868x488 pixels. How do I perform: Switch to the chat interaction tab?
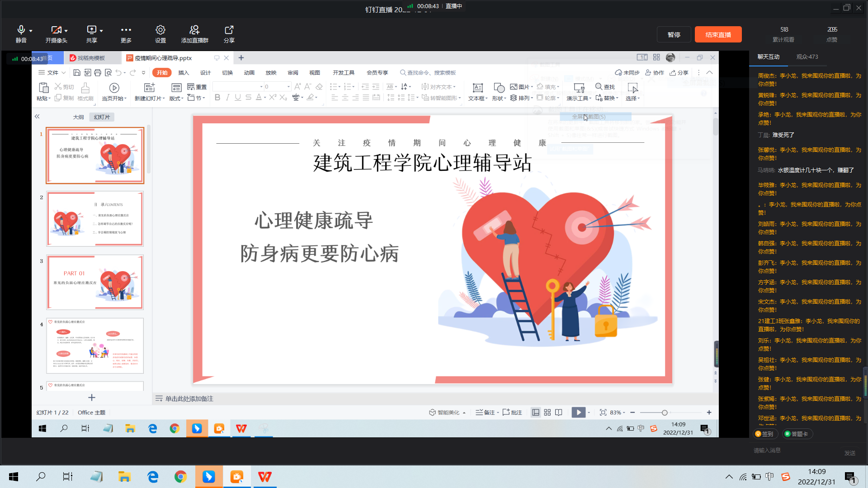point(769,57)
